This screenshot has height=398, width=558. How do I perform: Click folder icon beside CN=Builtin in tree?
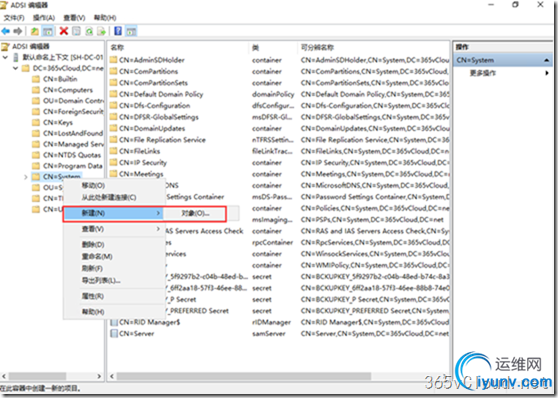(36, 79)
